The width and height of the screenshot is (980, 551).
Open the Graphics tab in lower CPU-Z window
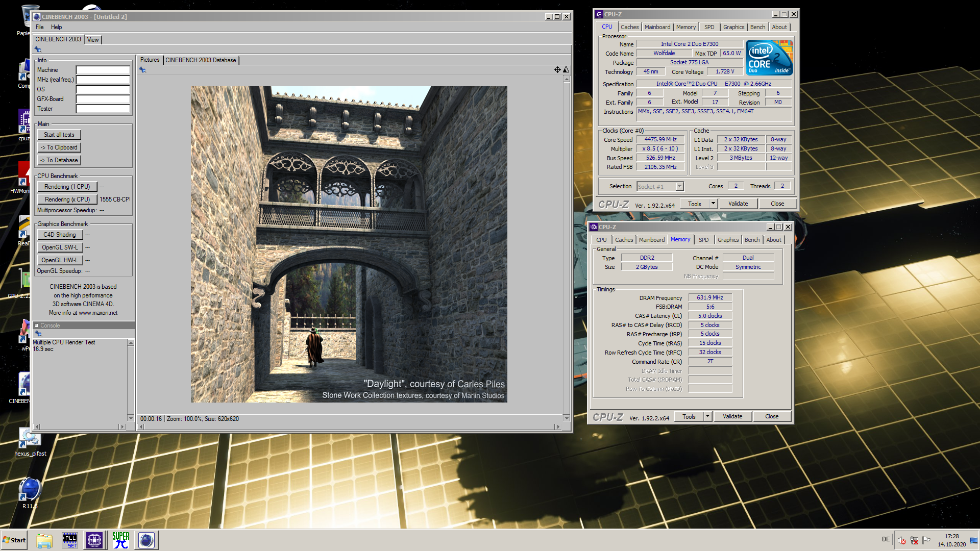click(728, 240)
